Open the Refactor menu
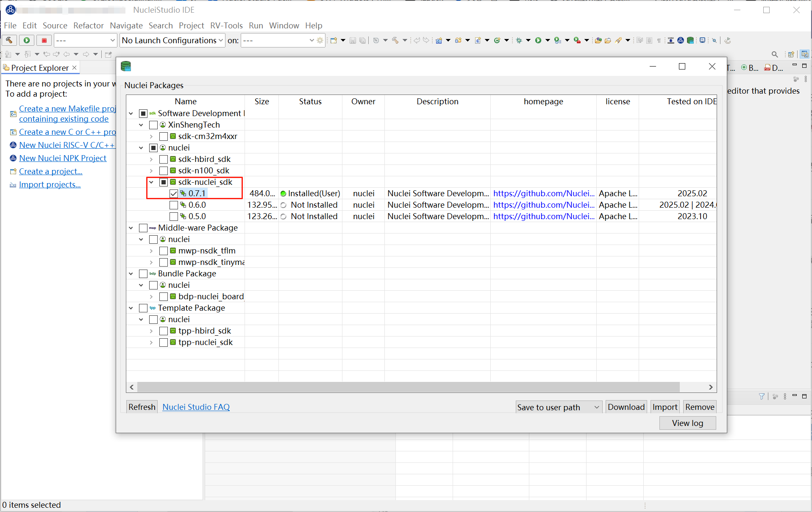Image resolution: width=812 pixels, height=512 pixels. click(x=89, y=25)
